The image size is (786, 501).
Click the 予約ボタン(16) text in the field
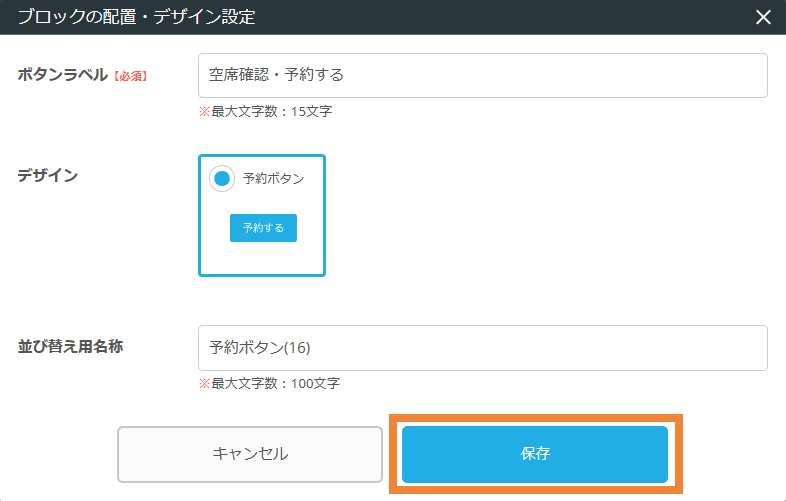point(260,347)
